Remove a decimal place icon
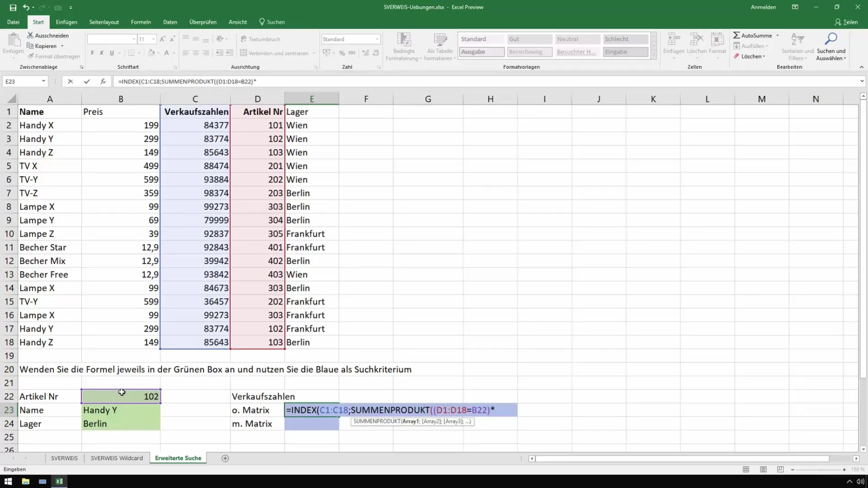The width and height of the screenshot is (868, 488). [375, 53]
